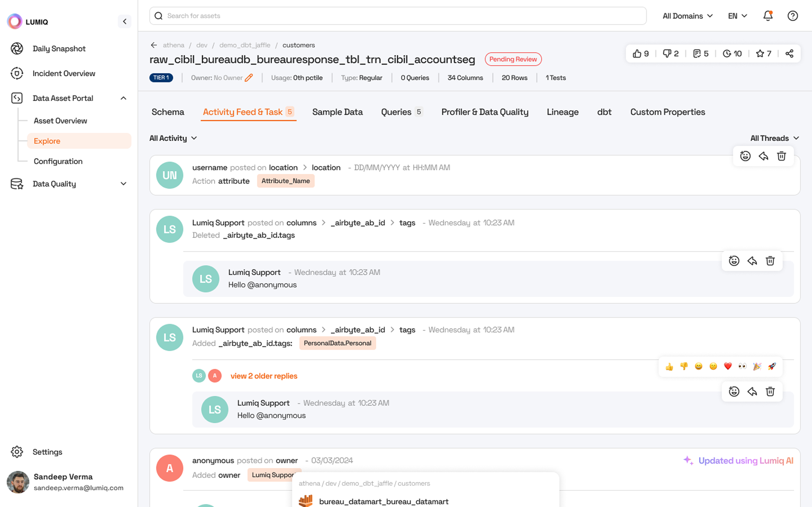Open the Sample Data tab
The height and width of the screenshot is (507, 812).
[x=337, y=112]
